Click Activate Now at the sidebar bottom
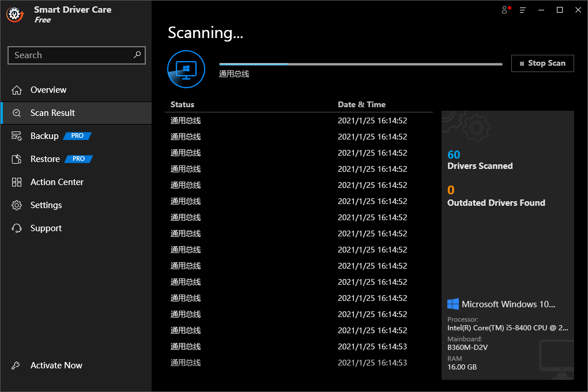 click(56, 365)
